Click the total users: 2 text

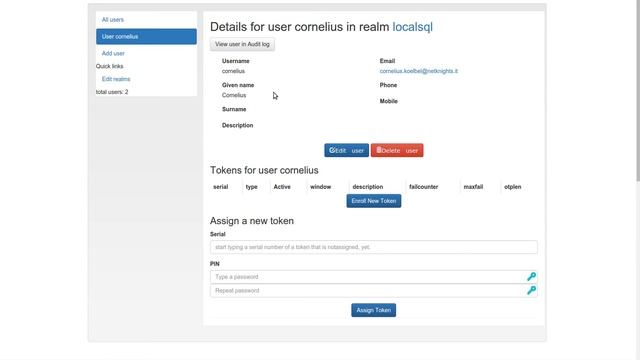tap(112, 92)
